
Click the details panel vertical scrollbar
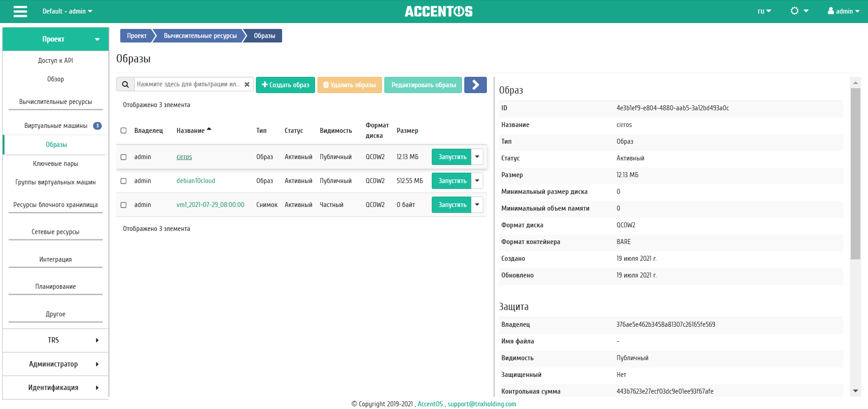tap(855, 174)
